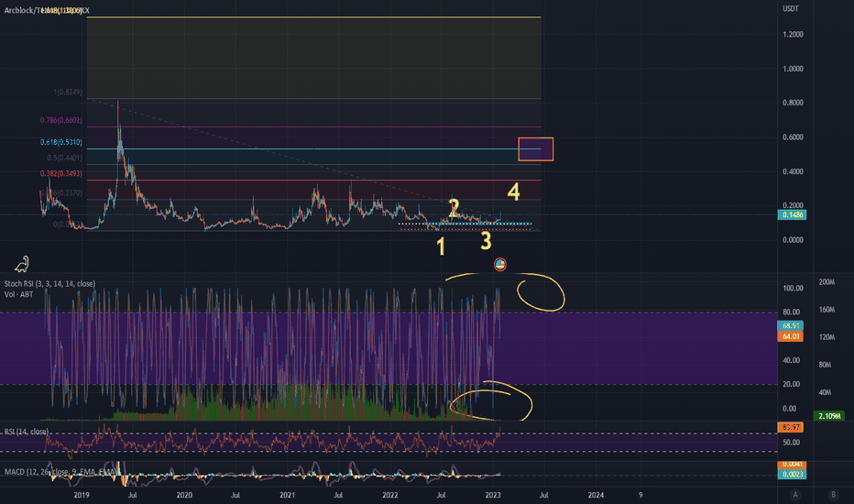Click the Arcblock symbol title on the chart
This screenshot has width=854, height=504.
(47, 10)
